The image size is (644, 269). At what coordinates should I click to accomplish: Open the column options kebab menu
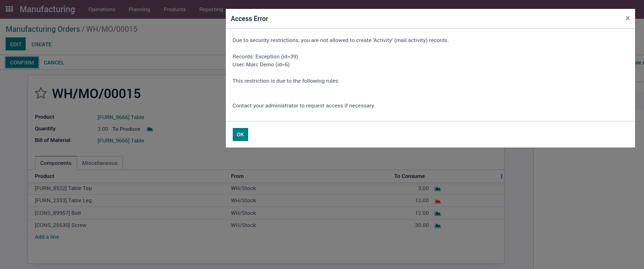coord(501,177)
